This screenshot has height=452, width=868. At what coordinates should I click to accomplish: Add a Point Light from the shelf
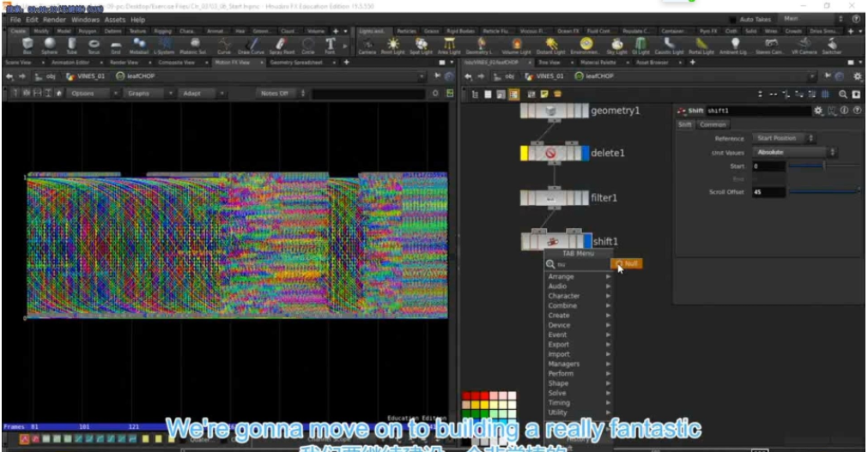393,45
